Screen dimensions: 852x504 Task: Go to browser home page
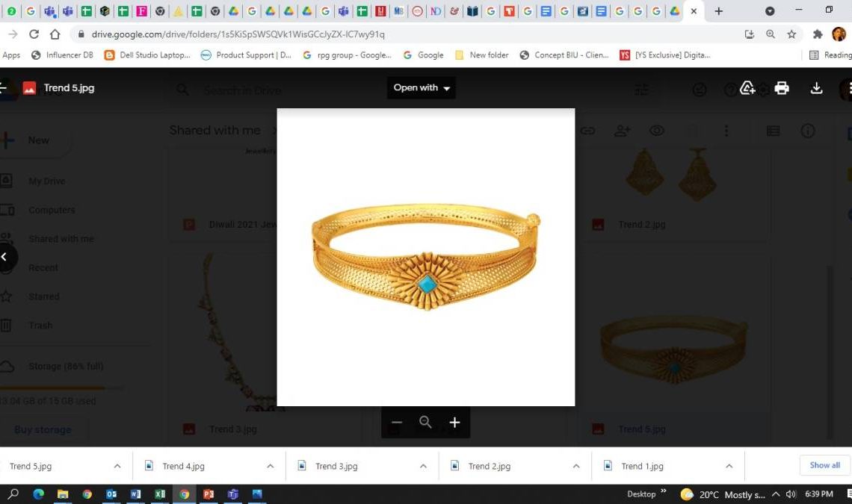55,34
